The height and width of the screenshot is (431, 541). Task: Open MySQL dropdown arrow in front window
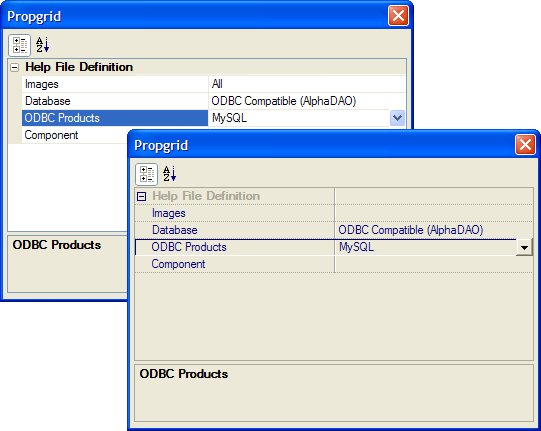(524, 247)
